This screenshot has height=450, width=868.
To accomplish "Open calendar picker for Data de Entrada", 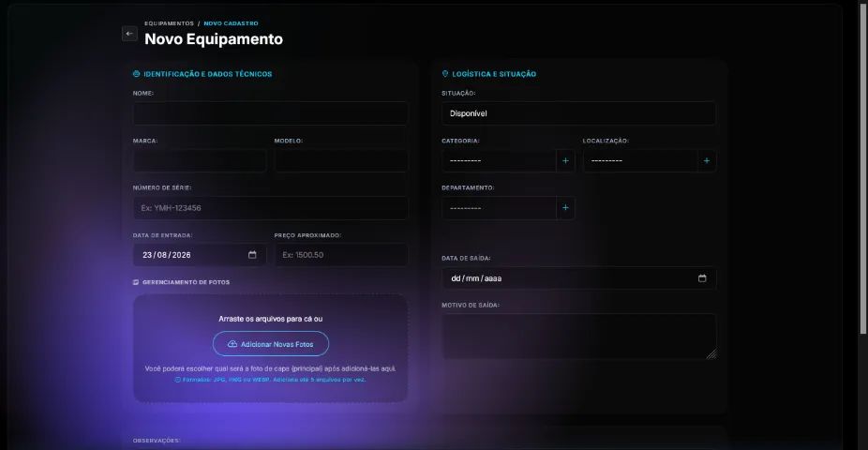I will [252, 255].
